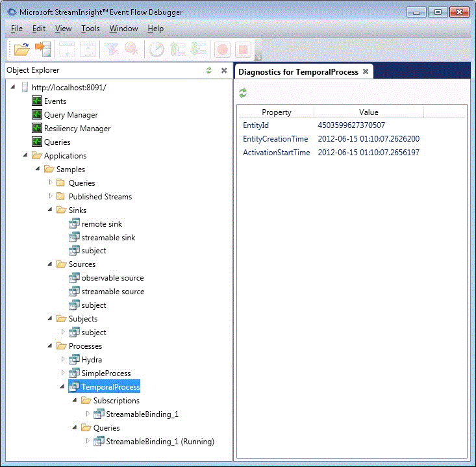Select the subject item under Sinks
Viewport: 476px width, 467px height.
pyautogui.click(x=94, y=251)
